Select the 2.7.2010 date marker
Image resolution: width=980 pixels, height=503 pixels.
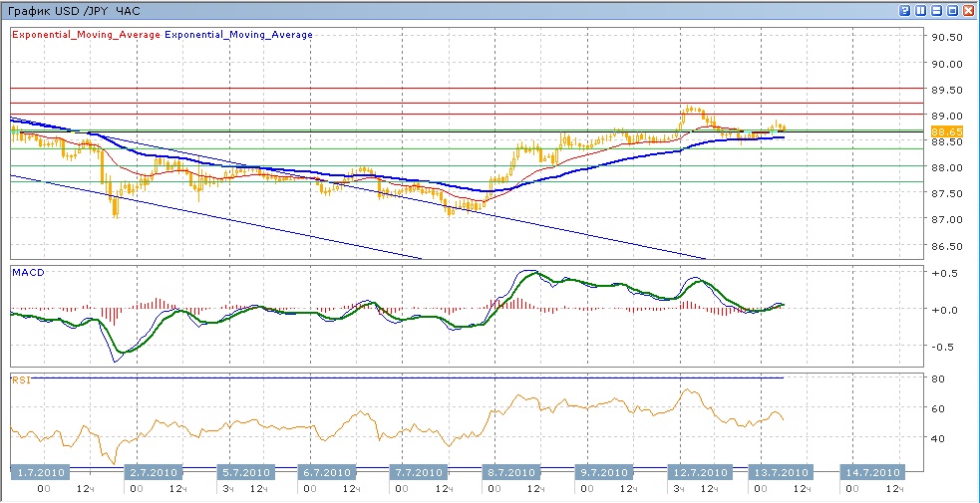click(155, 472)
